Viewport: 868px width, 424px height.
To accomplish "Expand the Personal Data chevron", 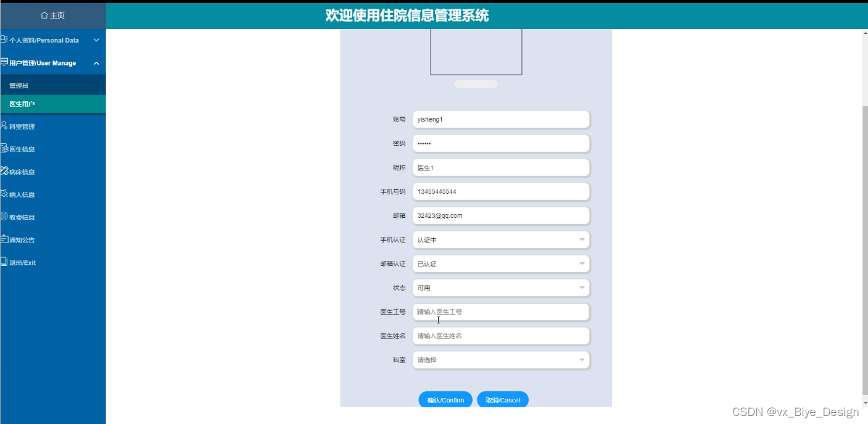I will pyautogui.click(x=96, y=40).
